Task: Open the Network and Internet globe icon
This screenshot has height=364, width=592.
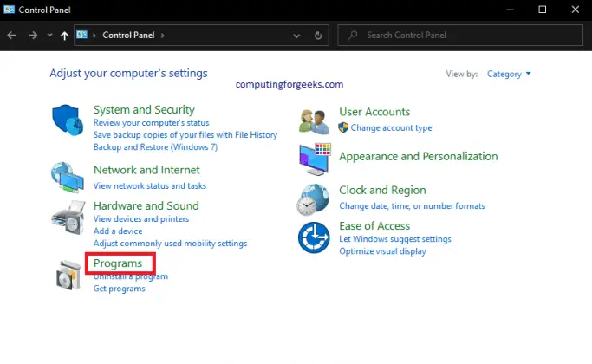Action: click(x=68, y=176)
